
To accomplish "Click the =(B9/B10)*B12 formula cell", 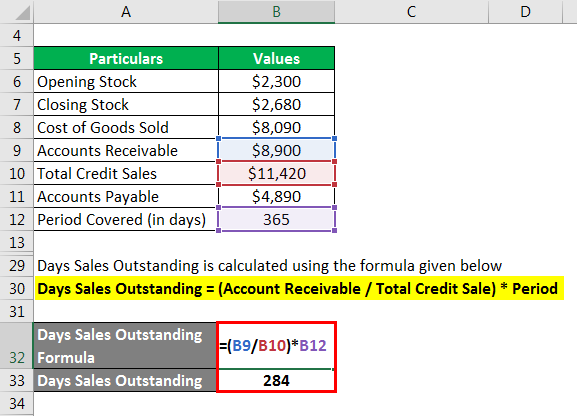I will tap(276, 346).
